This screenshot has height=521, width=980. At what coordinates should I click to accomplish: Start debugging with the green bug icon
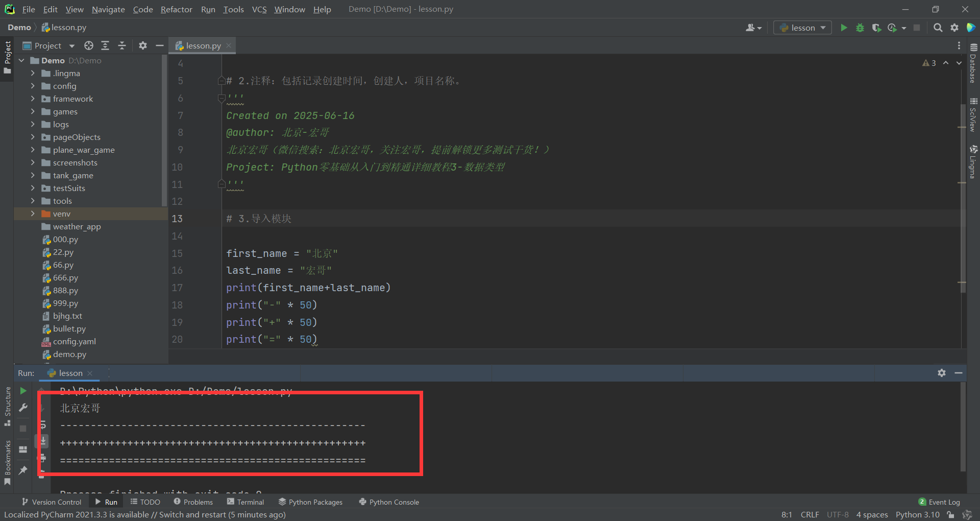pos(860,28)
